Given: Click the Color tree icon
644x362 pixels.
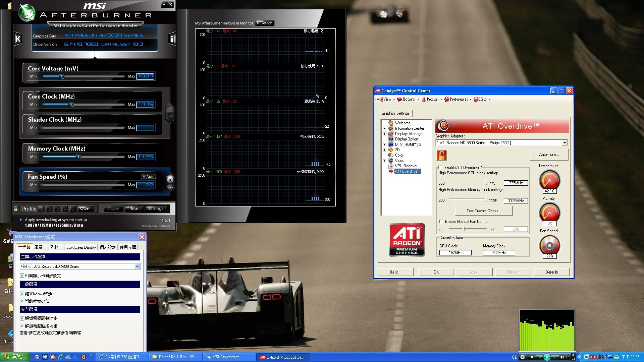Looking at the screenshot, I should point(391,155).
